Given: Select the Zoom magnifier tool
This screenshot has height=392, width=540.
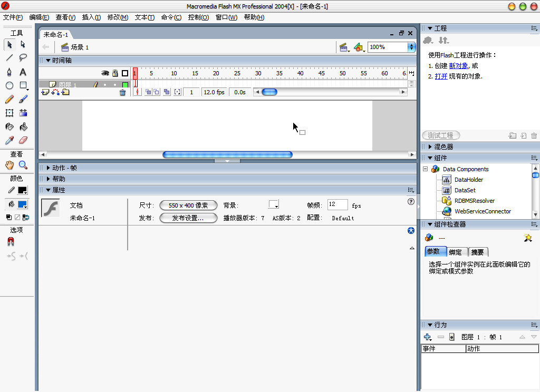Looking at the screenshot, I should (x=23, y=165).
